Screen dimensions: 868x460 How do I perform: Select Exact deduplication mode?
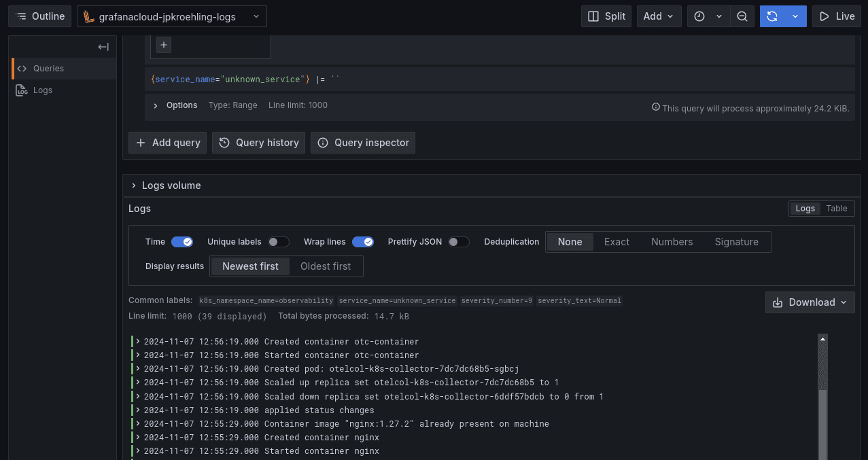[x=616, y=241]
